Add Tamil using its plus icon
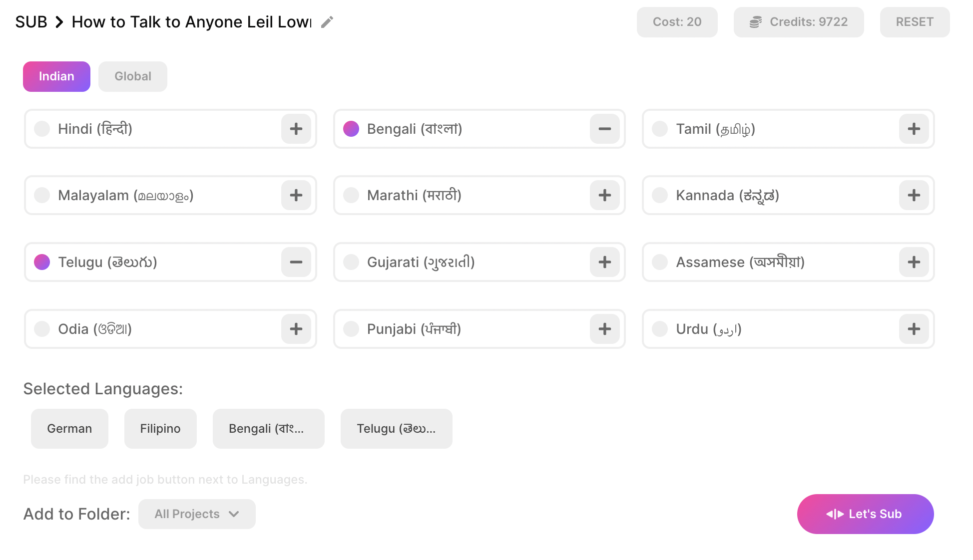 (914, 129)
